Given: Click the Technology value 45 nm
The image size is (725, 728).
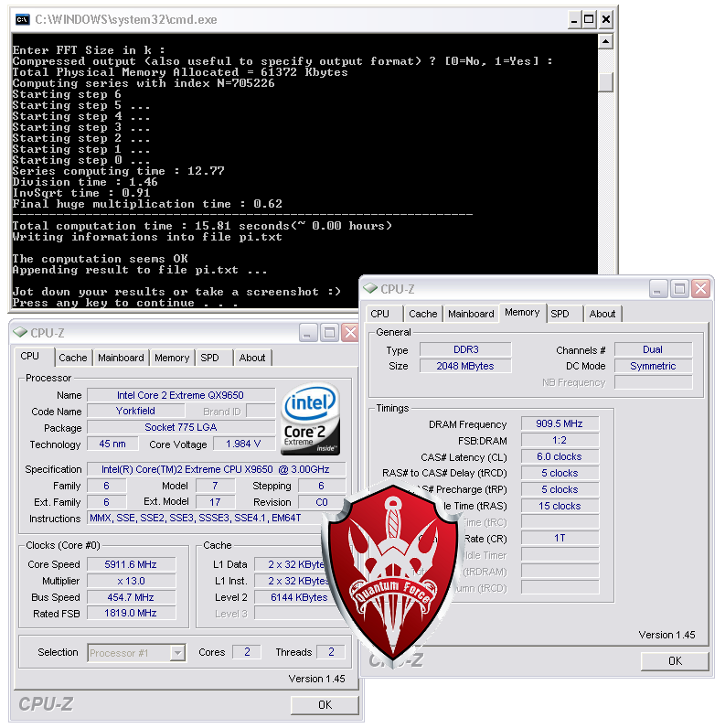Looking at the screenshot, I should point(112,444).
